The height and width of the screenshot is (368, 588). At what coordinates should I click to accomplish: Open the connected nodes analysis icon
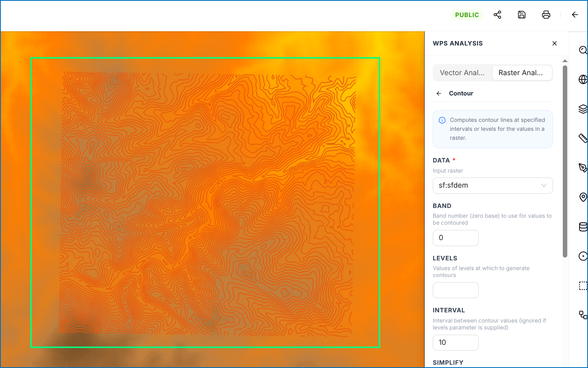coord(583,315)
